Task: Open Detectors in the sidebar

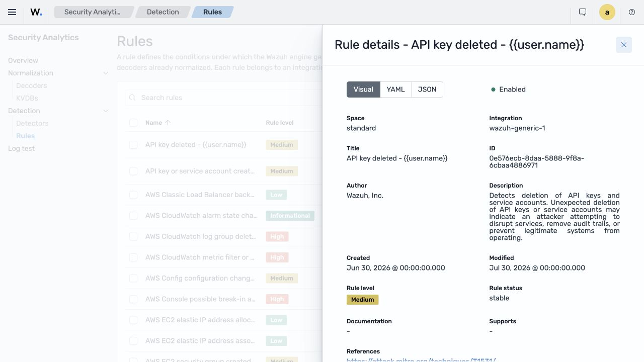Action: coord(32,123)
